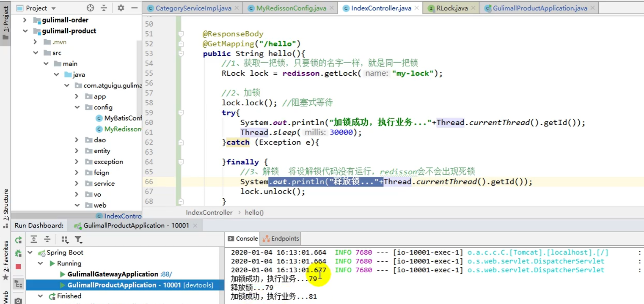Screen dimensions: 644x304
Task: Click the locate-in-project crosshair icon
Action: pyautogui.click(x=90, y=8)
